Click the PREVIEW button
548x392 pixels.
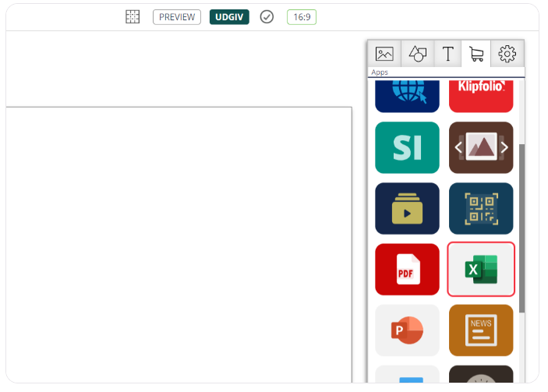pos(177,17)
